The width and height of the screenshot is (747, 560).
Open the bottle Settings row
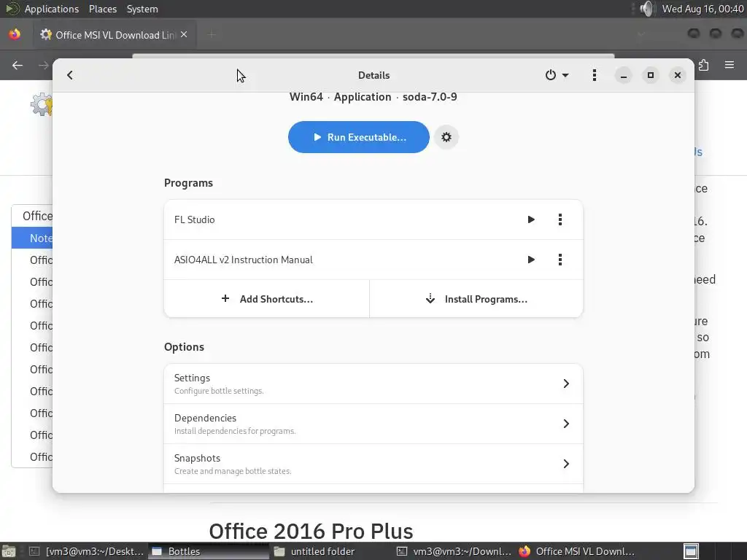[373, 384]
